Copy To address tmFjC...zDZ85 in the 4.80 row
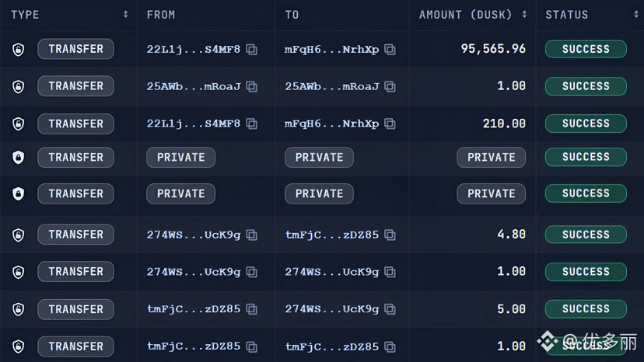Screen dimensions: 644x362 (x=390, y=235)
